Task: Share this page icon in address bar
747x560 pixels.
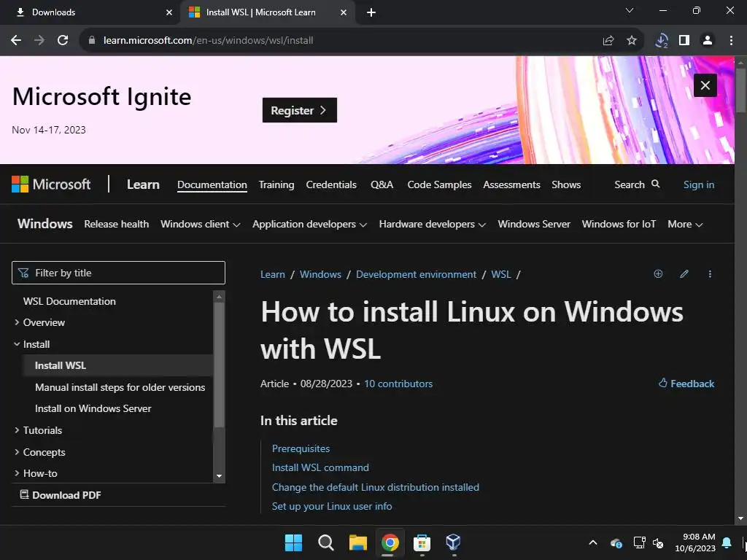Action: click(608, 41)
